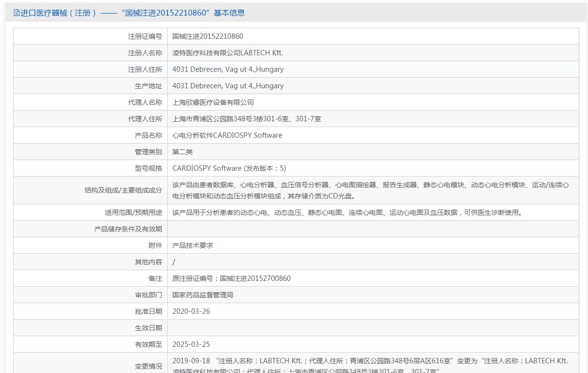Select the registration number 国械注进20152210860 value
The width and height of the screenshot is (588, 373).
[207, 36]
